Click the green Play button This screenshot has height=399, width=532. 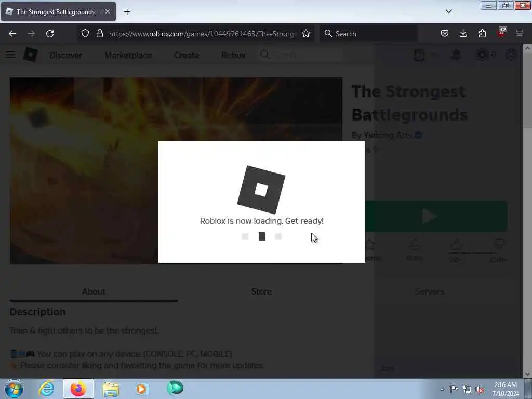[436, 216]
